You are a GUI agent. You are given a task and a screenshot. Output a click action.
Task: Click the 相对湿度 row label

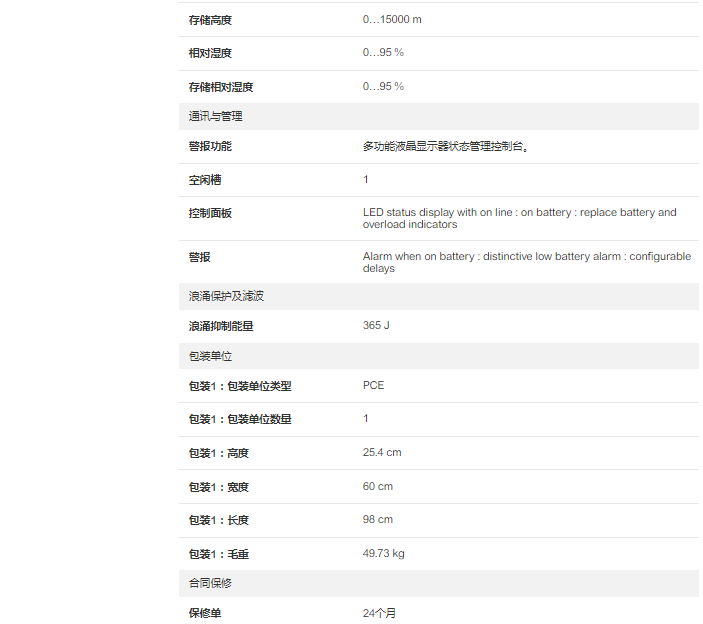(x=210, y=53)
